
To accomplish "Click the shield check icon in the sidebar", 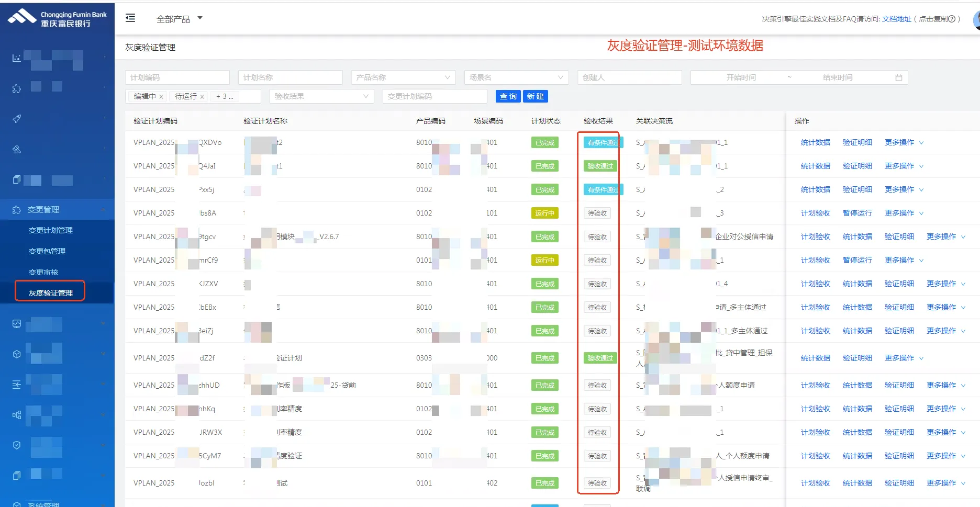I will [17, 445].
